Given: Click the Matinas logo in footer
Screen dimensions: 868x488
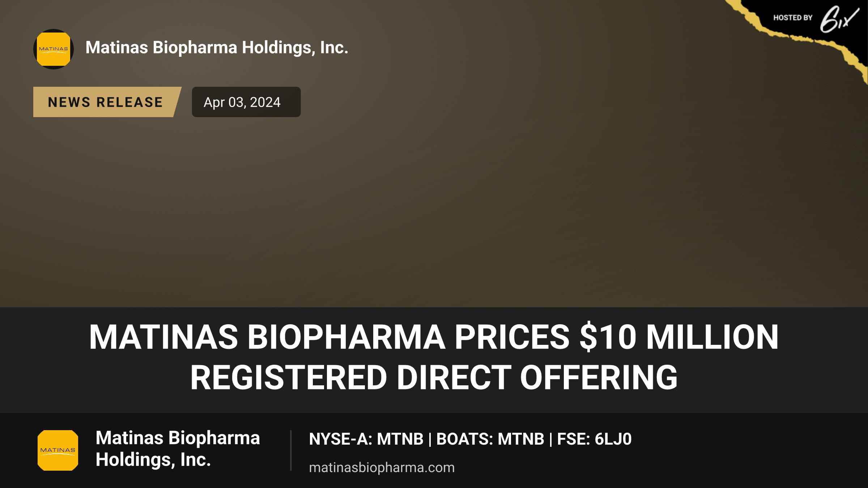Looking at the screenshot, I should click(x=58, y=450).
